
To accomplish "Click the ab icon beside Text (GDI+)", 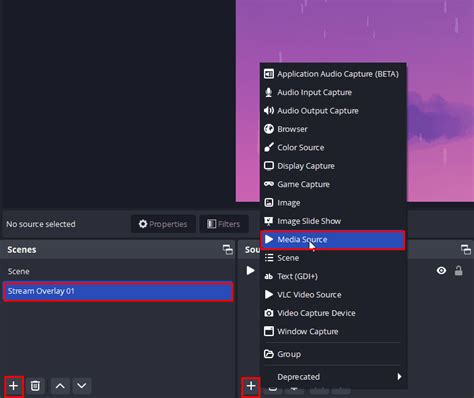I will [269, 276].
